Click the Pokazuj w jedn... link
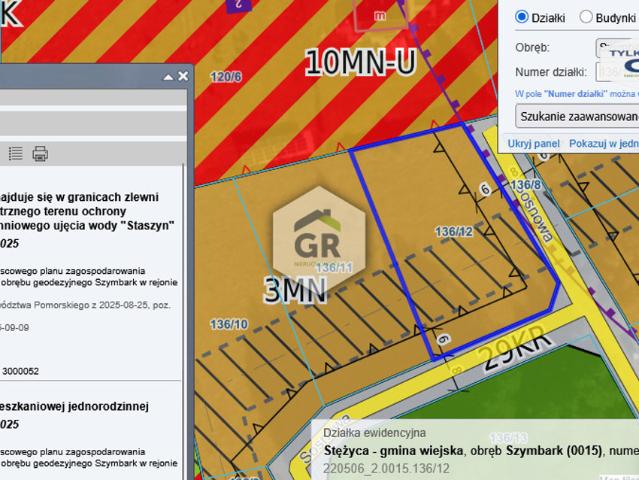 coord(604,144)
